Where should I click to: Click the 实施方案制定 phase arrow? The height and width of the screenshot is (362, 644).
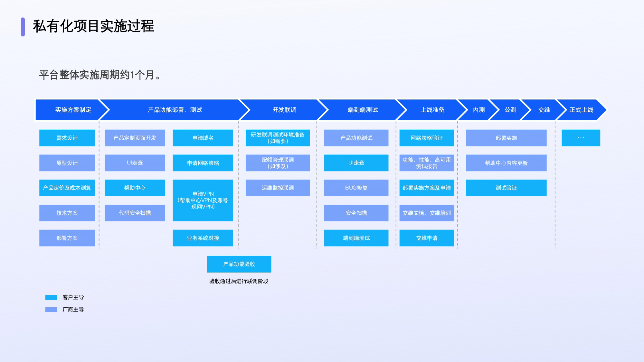(73, 110)
